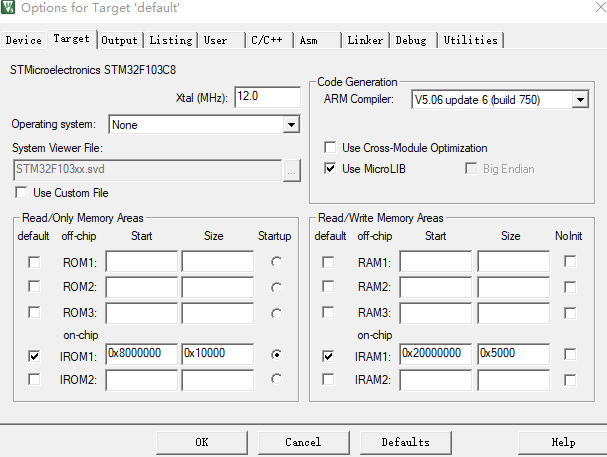Check the RAM3 default checkbox
The height and width of the screenshot is (457, 607).
pyautogui.click(x=328, y=312)
